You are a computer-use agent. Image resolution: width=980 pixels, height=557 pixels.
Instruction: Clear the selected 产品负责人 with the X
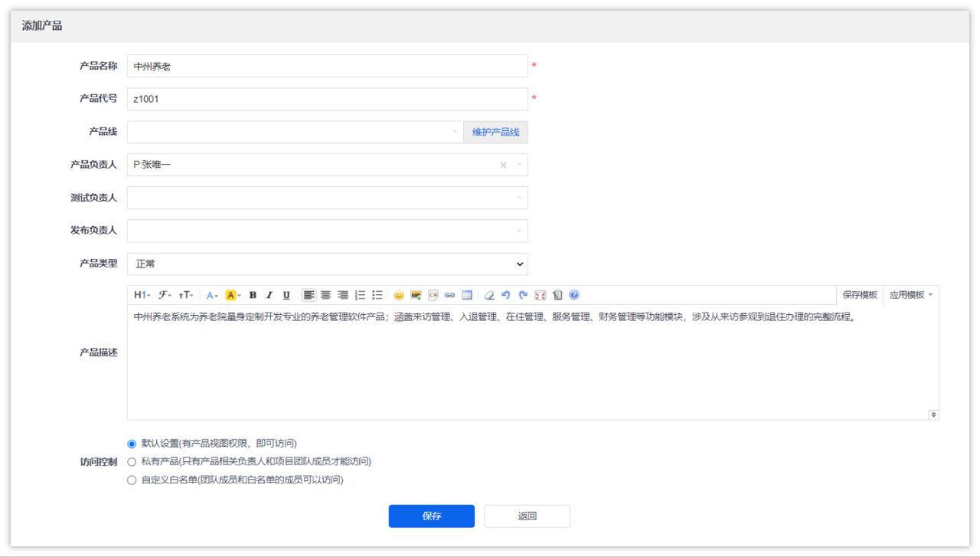(x=503, y=165)
